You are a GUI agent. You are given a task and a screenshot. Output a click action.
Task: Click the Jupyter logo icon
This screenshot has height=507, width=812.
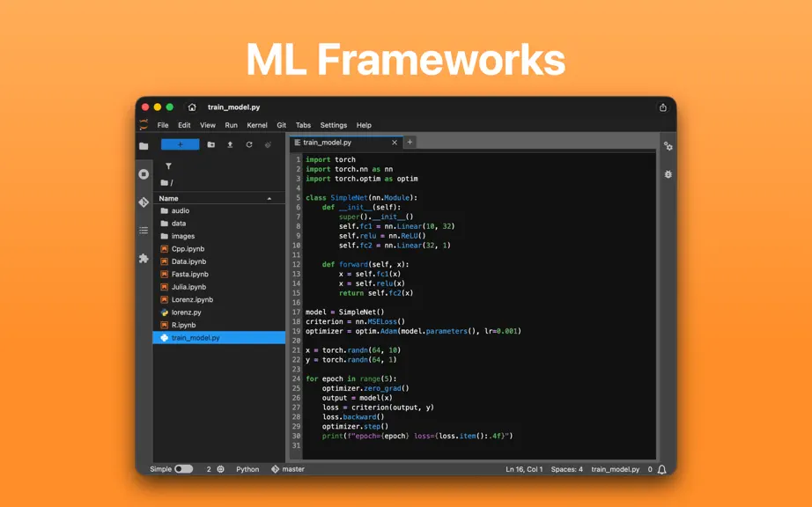(144, 125)
